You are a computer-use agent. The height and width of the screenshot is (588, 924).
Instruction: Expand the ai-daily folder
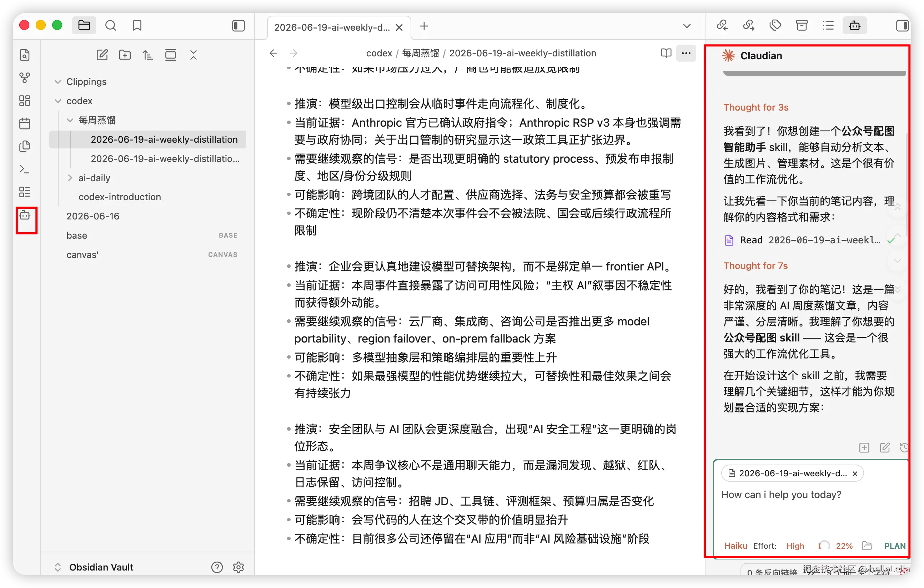pos(70,178)
